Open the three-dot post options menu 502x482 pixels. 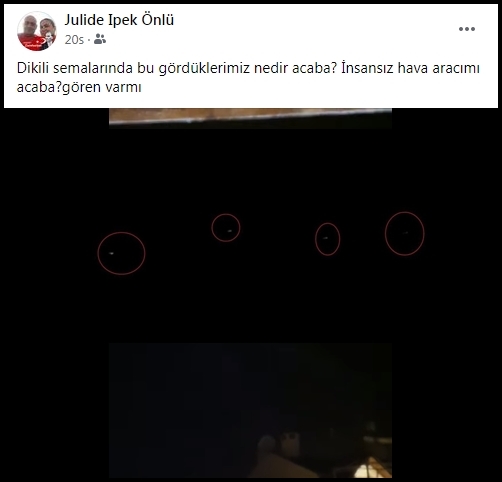coord(467,29)
